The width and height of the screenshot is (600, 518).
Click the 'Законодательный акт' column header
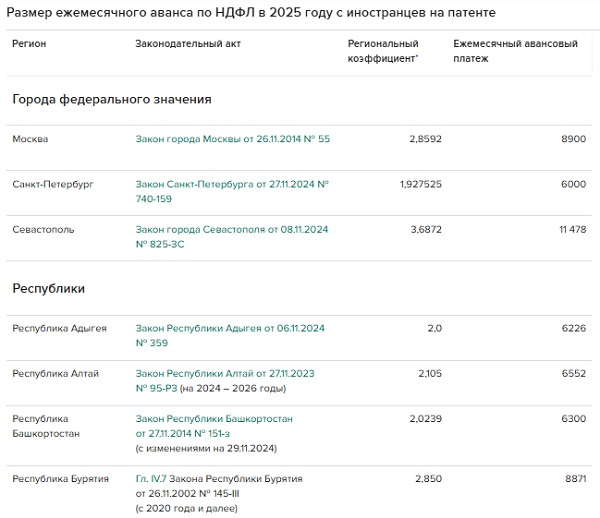[x=188, y=44]
